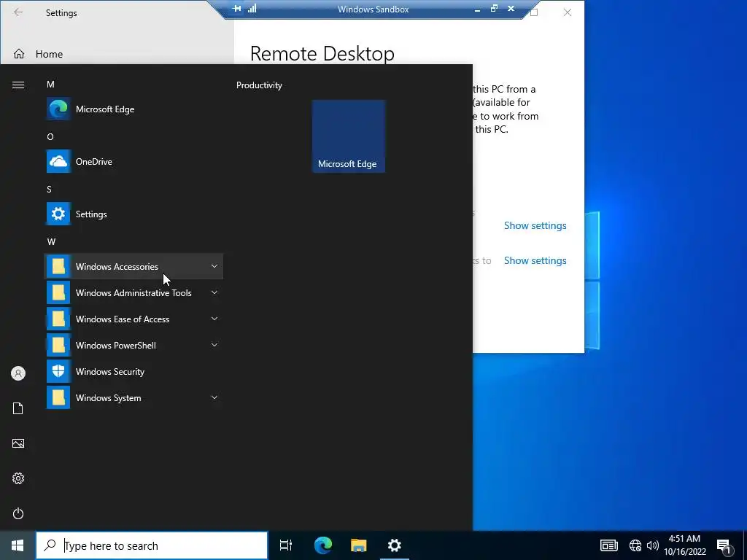The width and height of the screenshot is (747, 560).
Task: Open the user account icon in Start rail
Action: (x=18, y=373)
